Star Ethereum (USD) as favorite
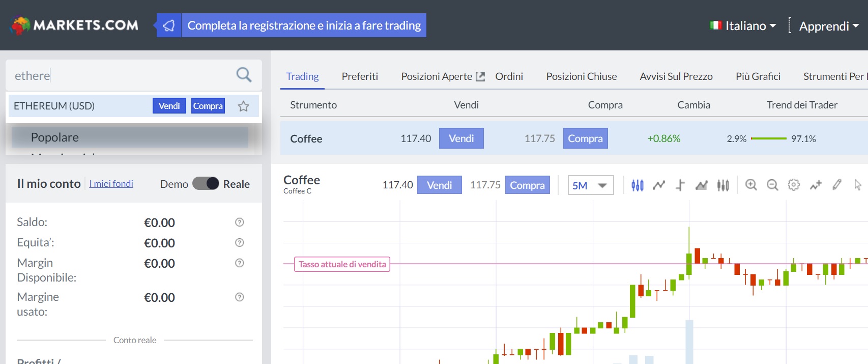The width and height of the screenshot is (868, 364). [x=243, y=106]
